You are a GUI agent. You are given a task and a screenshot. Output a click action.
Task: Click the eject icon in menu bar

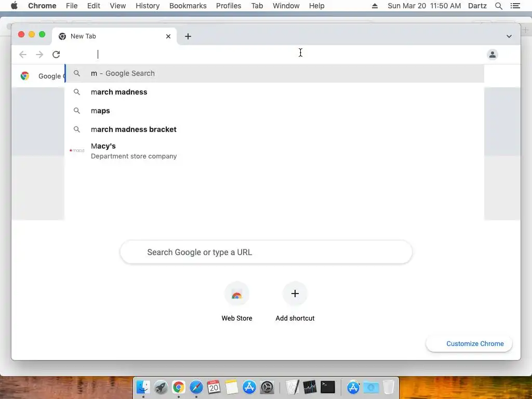pyautogui.click(x=375, y=6)
